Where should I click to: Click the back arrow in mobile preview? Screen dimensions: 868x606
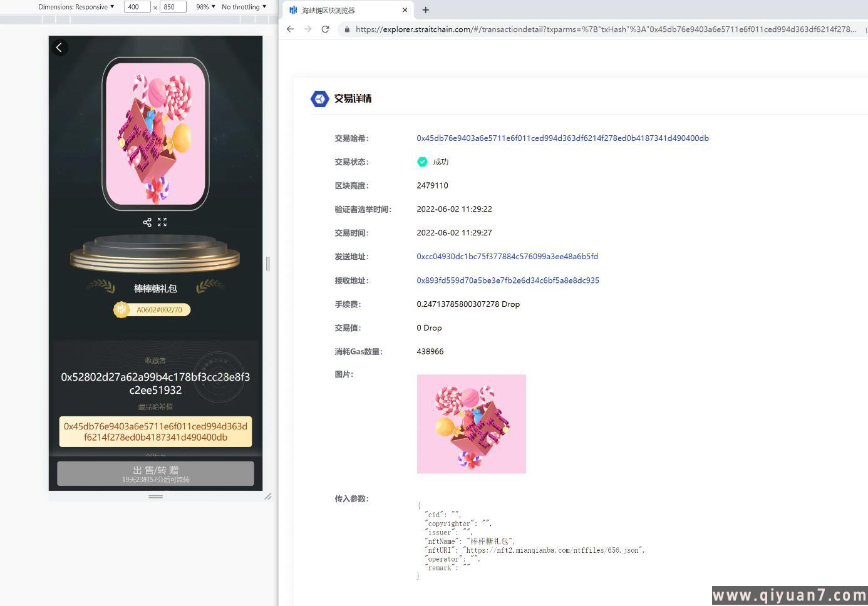[59, 48]
